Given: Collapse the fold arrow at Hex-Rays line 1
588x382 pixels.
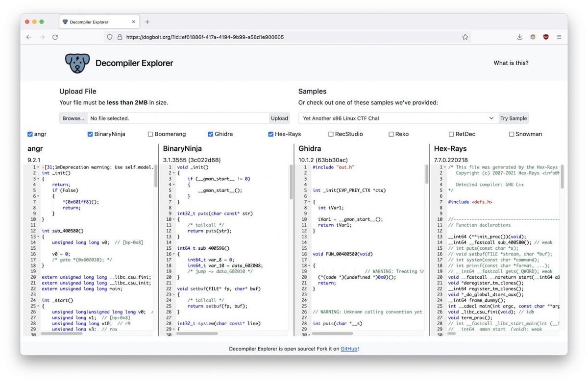Looking at the screenshot, I should point(444,167).
